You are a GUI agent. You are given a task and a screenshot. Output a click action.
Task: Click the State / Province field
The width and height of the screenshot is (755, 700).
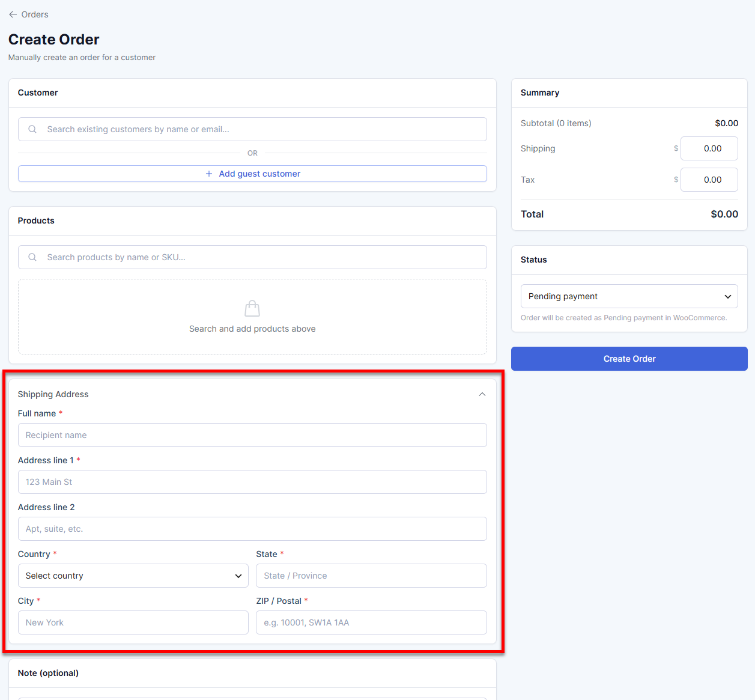pyautogui.click(x=371, y=576)
